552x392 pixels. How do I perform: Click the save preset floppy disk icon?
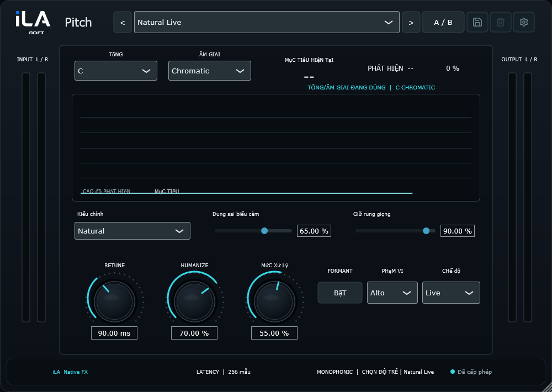tap(477, 22)
